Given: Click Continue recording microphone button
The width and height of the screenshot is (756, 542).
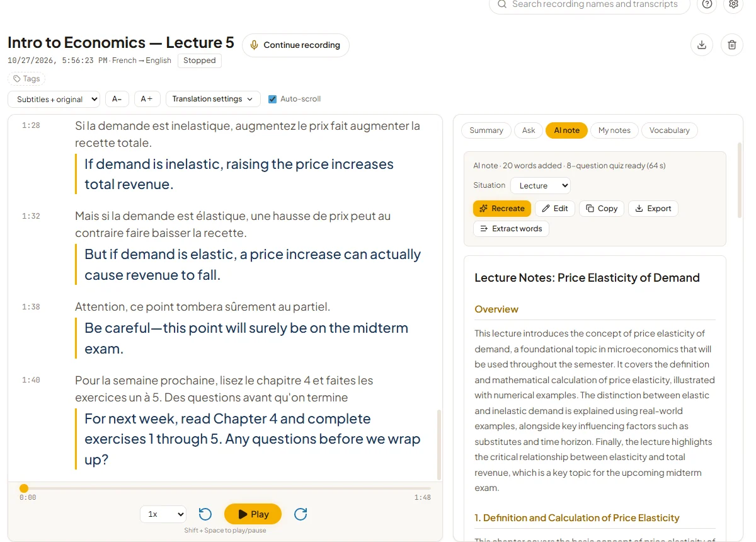Looking at the screenshot, I should (295, 45).
